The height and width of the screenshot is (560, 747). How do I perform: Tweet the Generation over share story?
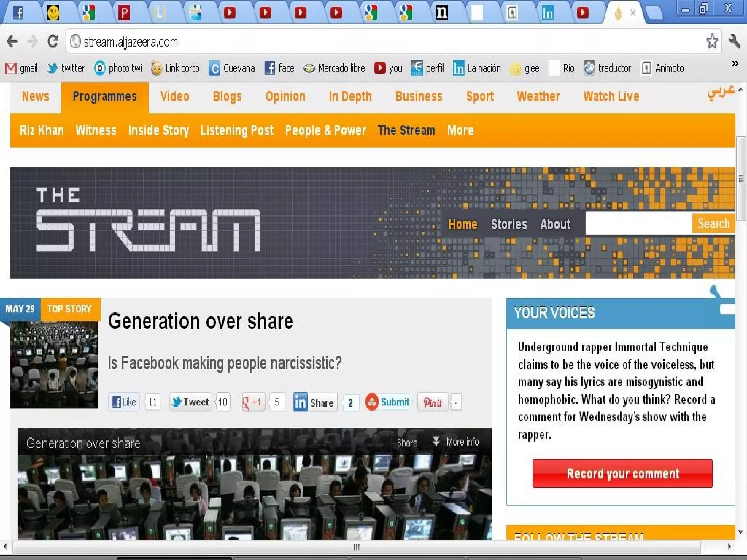click(190, 402)
